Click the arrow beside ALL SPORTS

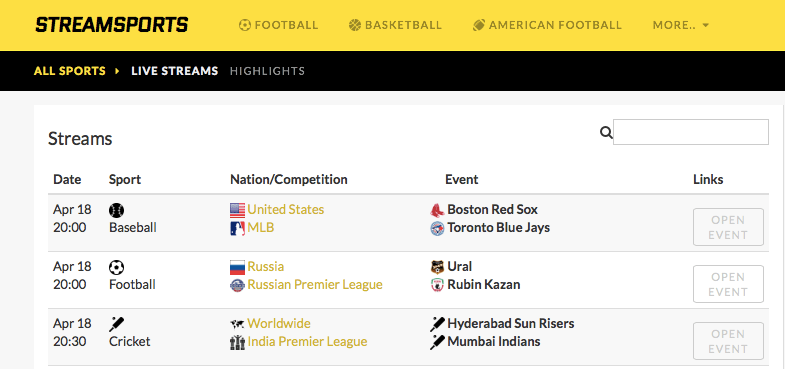click(117, 71)
